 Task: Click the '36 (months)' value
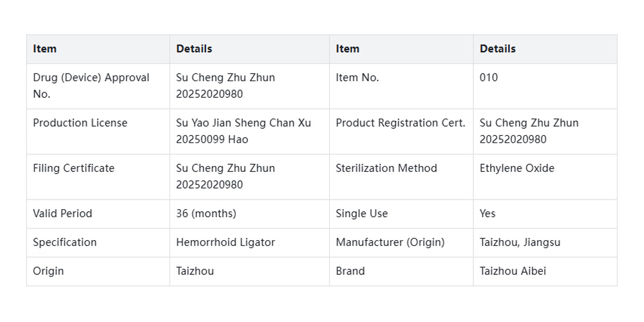coord(206,213)
